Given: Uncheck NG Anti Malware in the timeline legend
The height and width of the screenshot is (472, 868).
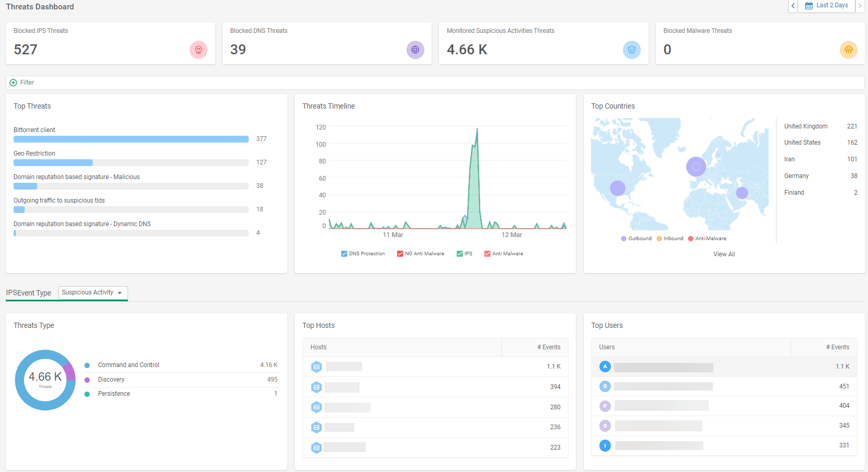Looking at the screenshot, I should (x=400, y=253).
